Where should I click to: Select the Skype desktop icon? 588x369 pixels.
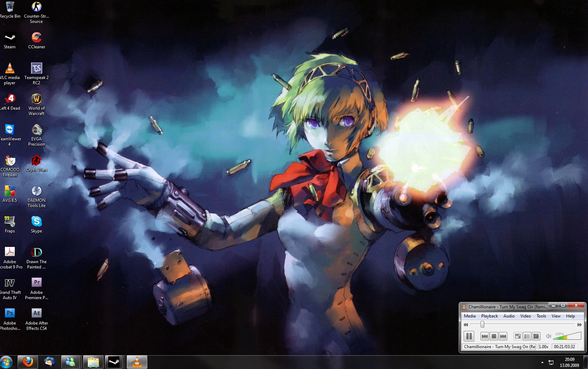(36, 225)
